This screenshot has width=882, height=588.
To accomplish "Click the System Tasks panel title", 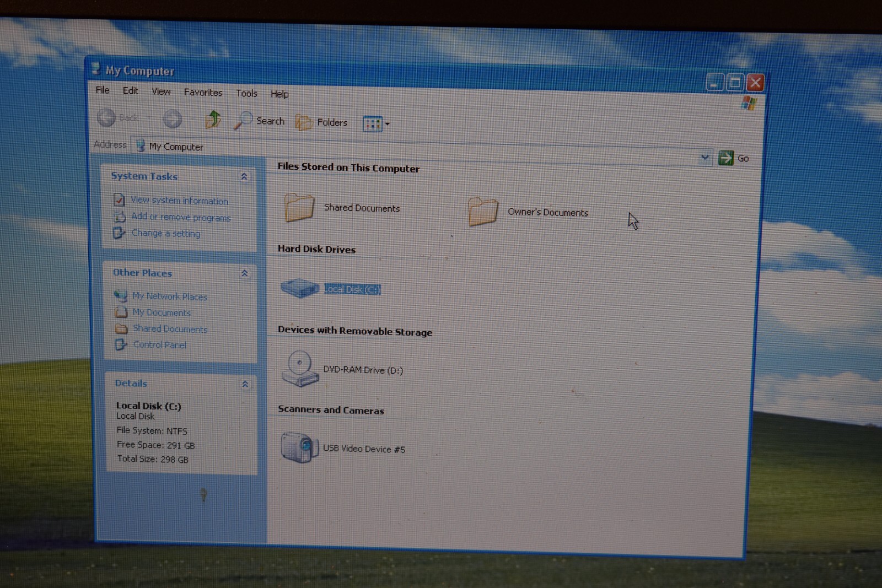I will pyautogui.click(x=144, y=176).
